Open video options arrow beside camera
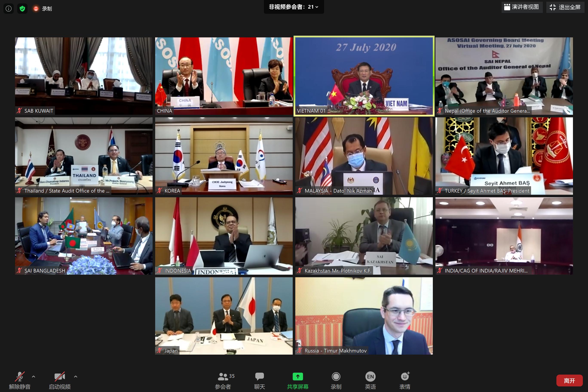This screenshot has height=392, width=588. [75, 376]
